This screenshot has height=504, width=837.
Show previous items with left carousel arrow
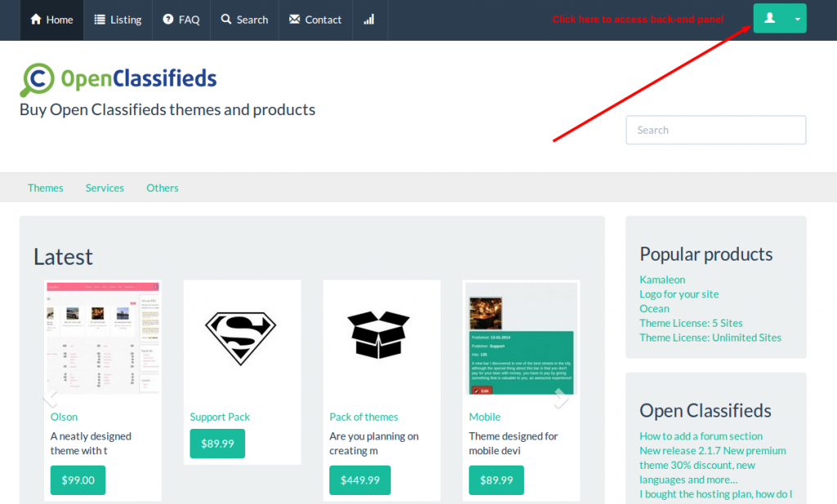click(x=50, y=397)
